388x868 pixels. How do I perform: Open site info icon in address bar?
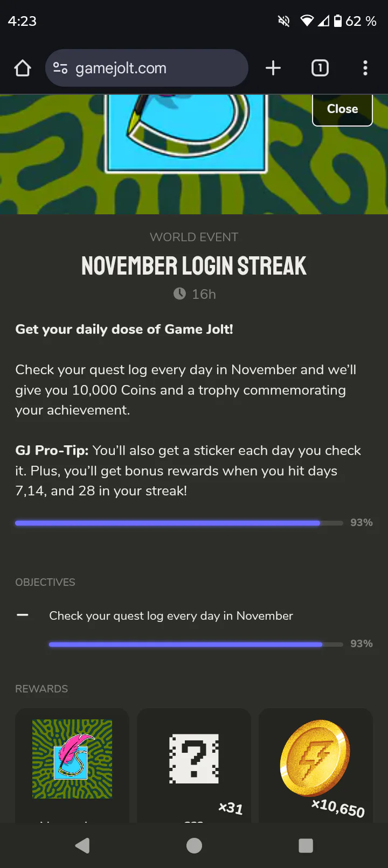click(60, 68)
